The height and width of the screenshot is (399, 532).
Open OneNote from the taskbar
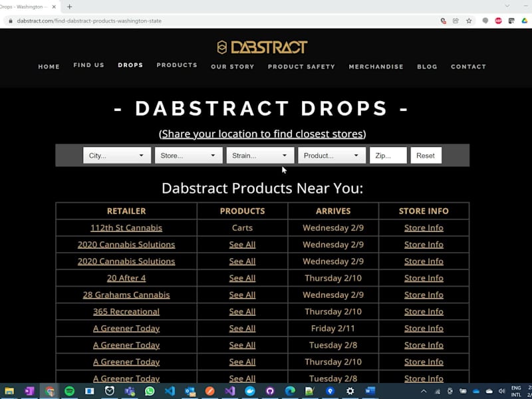pos(29,391)
